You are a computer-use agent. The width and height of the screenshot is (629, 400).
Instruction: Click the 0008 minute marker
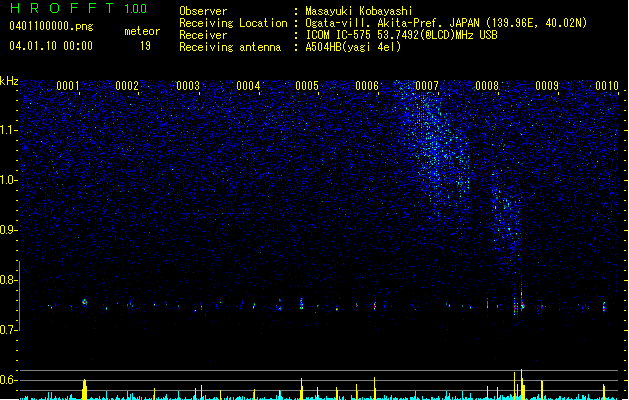click(x=487, y=86)
